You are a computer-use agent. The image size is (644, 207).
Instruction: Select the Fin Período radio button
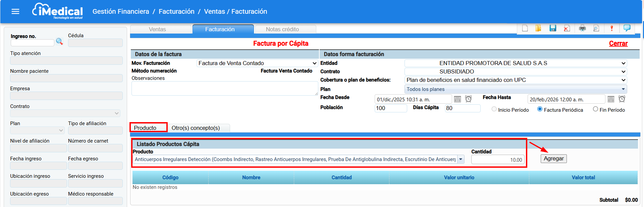(x=595, y=109)
